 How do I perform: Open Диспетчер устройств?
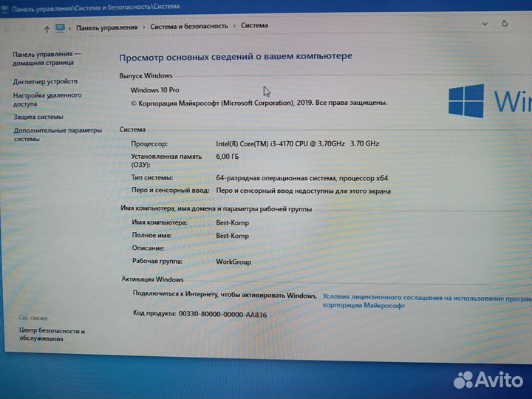pos(45,81)
